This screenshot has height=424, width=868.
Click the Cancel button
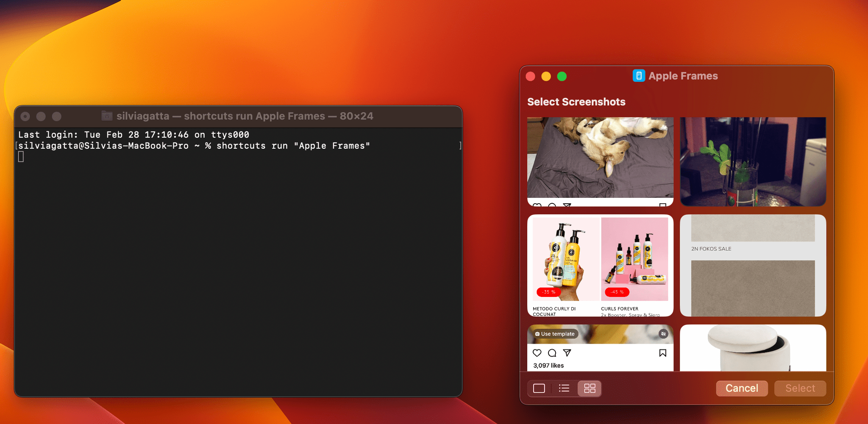click(x=741, y=388)
